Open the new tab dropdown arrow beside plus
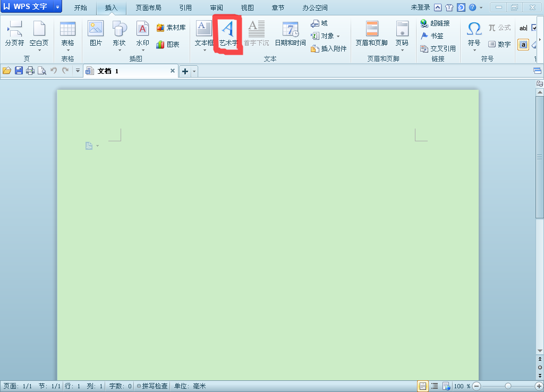The image size is (544, 392). (194, 72)
